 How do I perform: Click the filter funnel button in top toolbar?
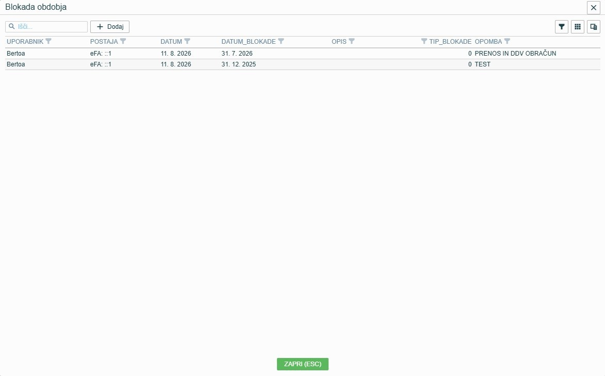(x=561, y=27)
